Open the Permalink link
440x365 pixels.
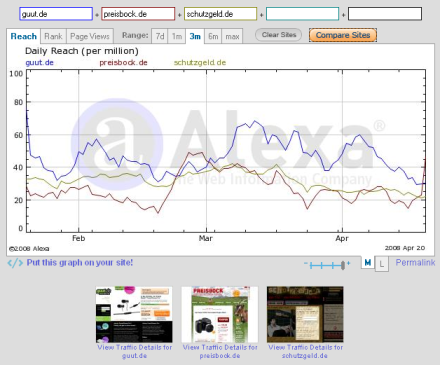415,263
